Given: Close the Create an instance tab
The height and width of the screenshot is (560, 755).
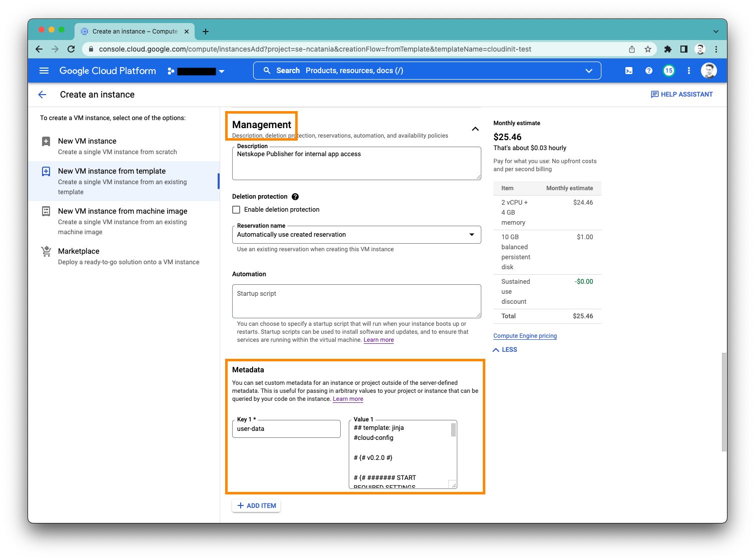Looking at the screenshot, I should click(187, 32).
